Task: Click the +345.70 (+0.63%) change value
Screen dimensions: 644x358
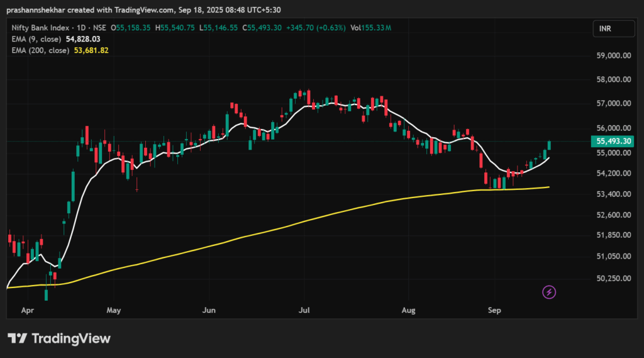Action: [316, 28]
